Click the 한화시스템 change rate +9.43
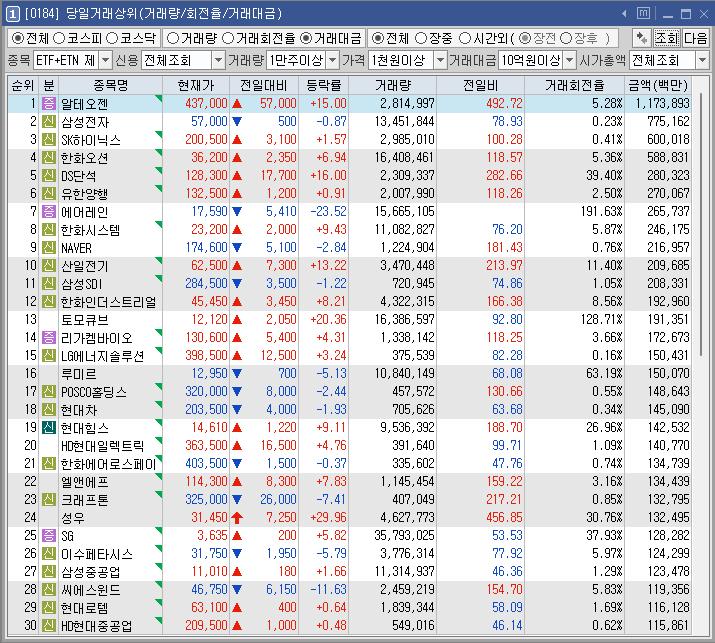The height and width of the screenshot is (643, 715). tap(331, 229)
